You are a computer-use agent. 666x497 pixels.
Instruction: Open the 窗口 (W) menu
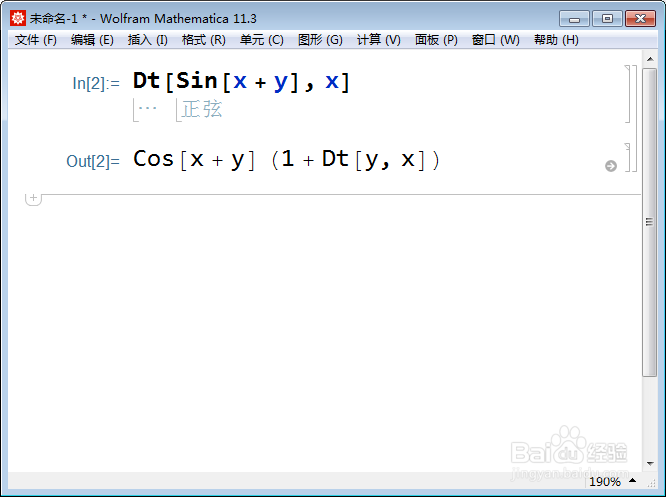coord(496,40)
